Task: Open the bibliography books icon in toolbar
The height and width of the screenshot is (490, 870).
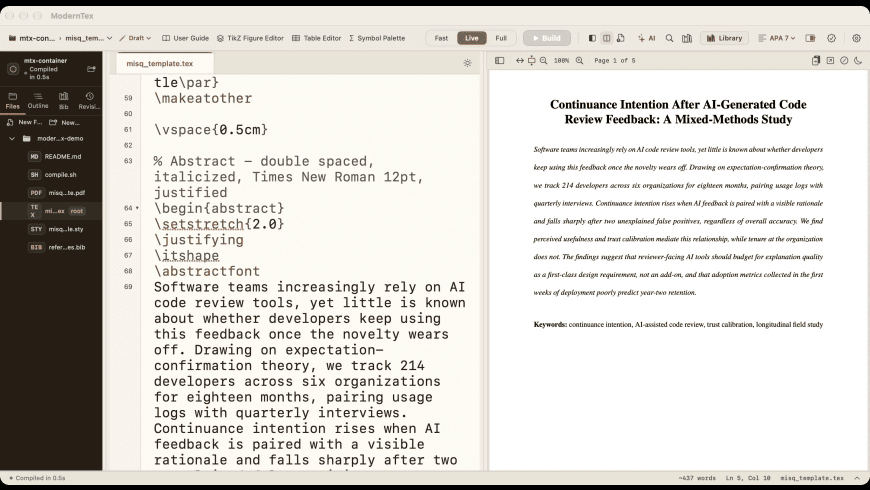Action: coord(687,38)
